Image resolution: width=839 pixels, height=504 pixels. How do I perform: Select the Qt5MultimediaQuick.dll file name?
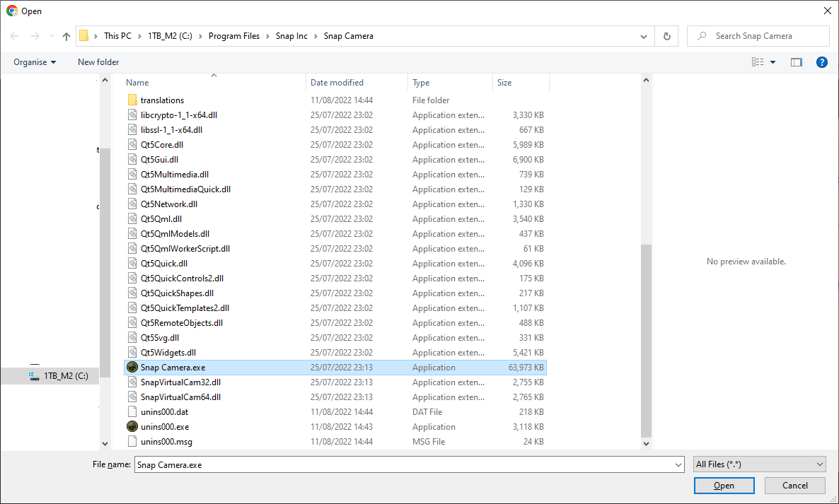[185, 189]
